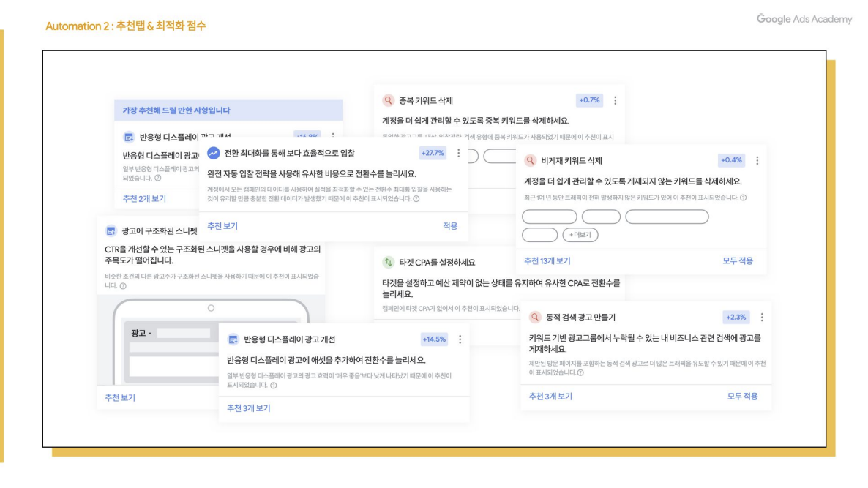Screen dimensions: 868x488
Task: Click 적용 on 전환 최대화 card
Action: click(x=450, y=226)
